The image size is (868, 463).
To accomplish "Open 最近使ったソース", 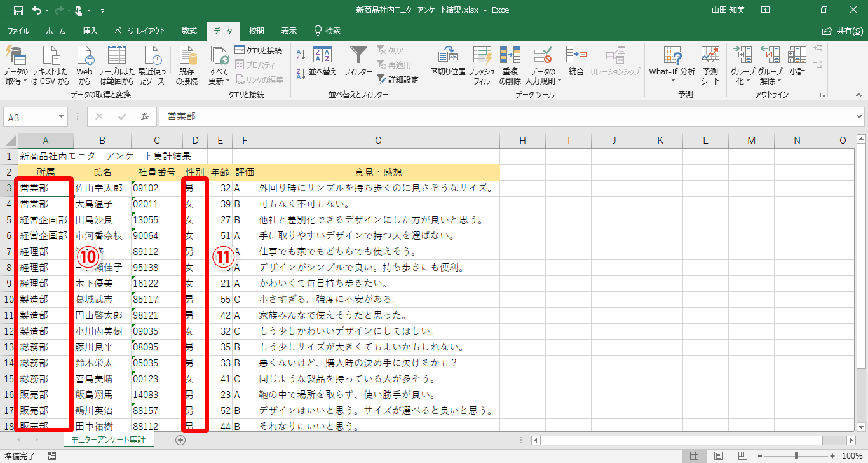I will pos(152,66).
